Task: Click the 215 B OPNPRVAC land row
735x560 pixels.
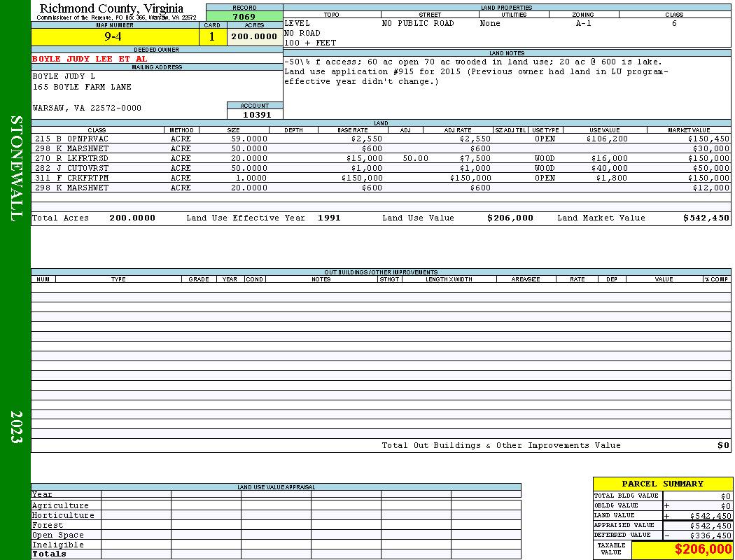Action: [381, 139]
